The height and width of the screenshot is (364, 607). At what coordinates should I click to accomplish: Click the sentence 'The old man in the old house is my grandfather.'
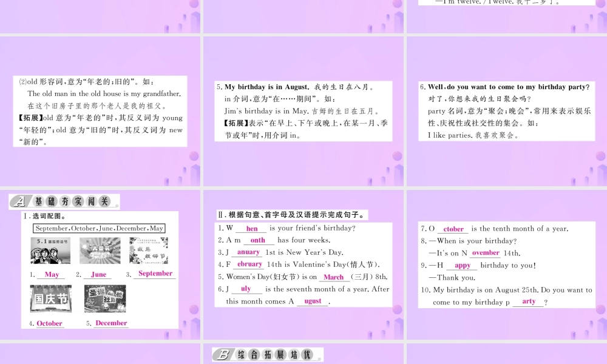tap(104, 93)
